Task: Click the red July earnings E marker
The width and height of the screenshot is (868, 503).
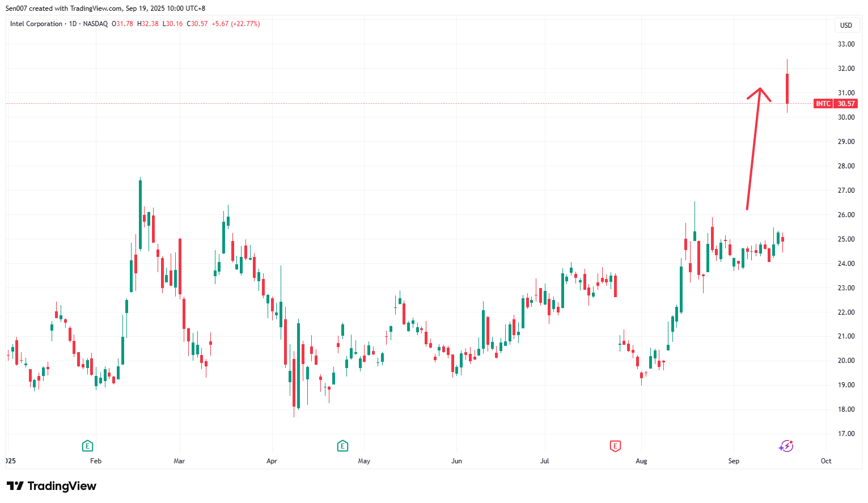Action: click(615, 446)
